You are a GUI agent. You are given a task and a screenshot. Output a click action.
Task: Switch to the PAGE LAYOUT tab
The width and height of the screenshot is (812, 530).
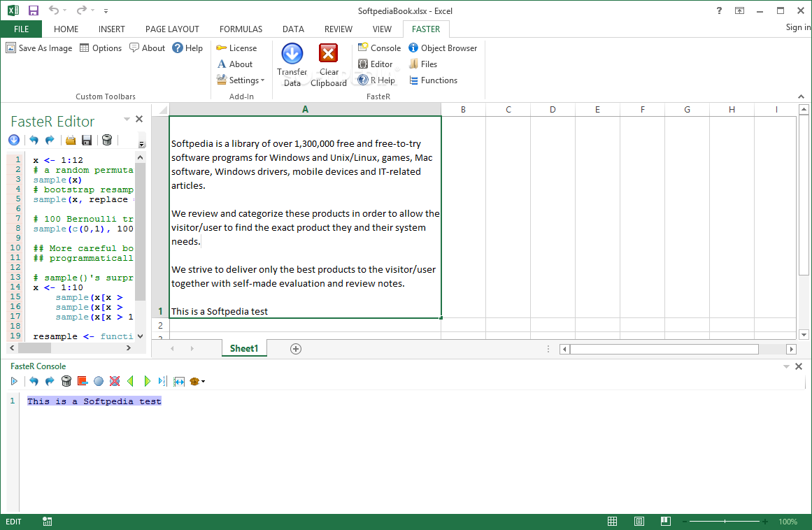172,29
